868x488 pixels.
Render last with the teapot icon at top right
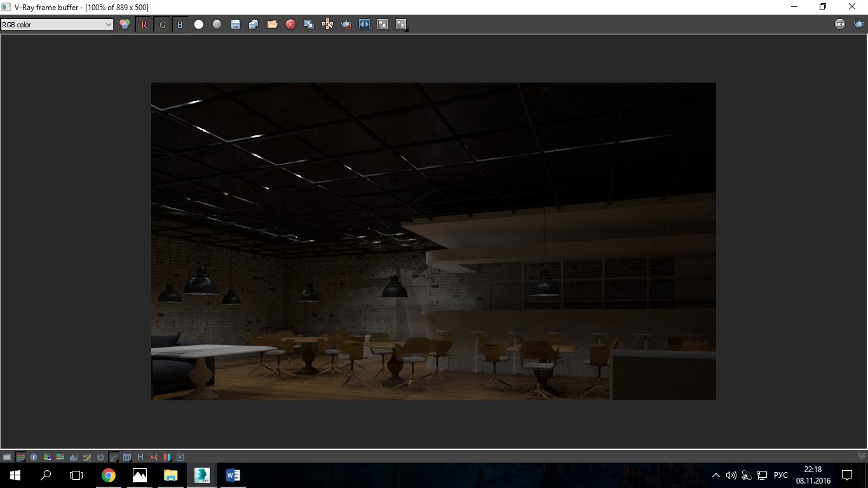coord(858,25)
